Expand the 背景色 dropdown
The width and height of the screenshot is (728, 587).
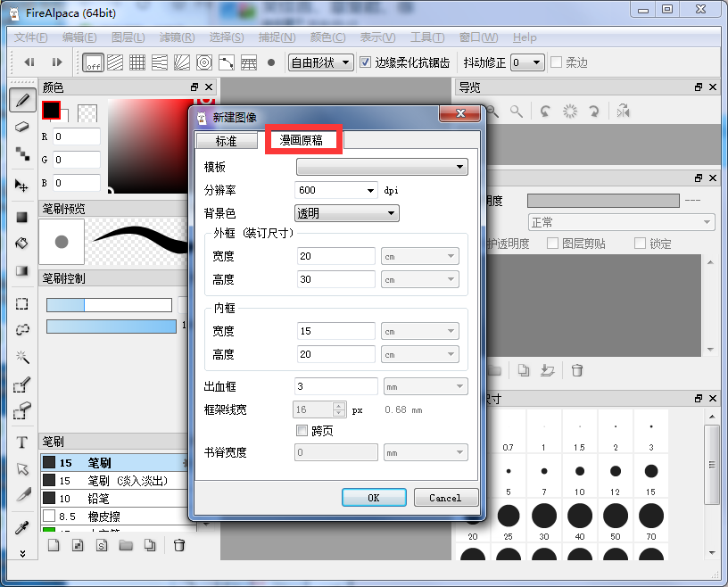(347, 213)
